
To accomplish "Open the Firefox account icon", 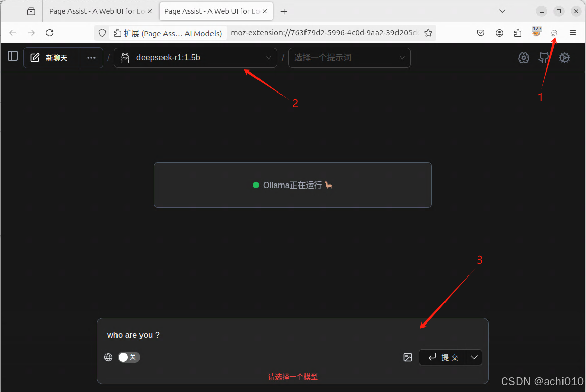I will pos(499,33).
